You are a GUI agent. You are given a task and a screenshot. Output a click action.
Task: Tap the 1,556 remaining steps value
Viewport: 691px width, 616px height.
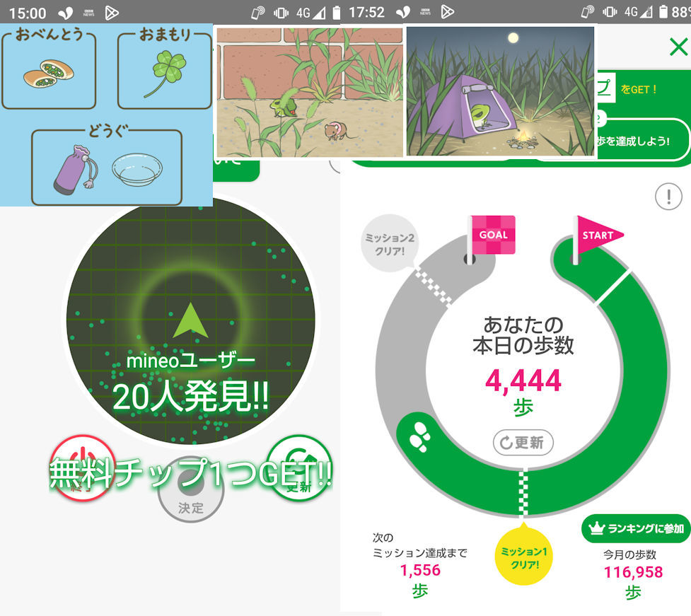(x=420, y=570)
